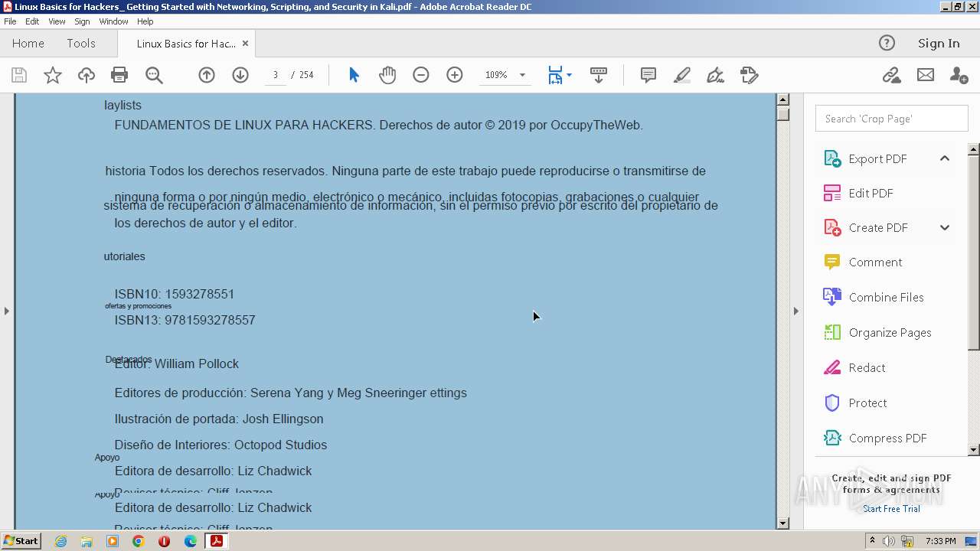Send file by email envelope icon
Screen dimensions: 980x551
pos(926,75)
